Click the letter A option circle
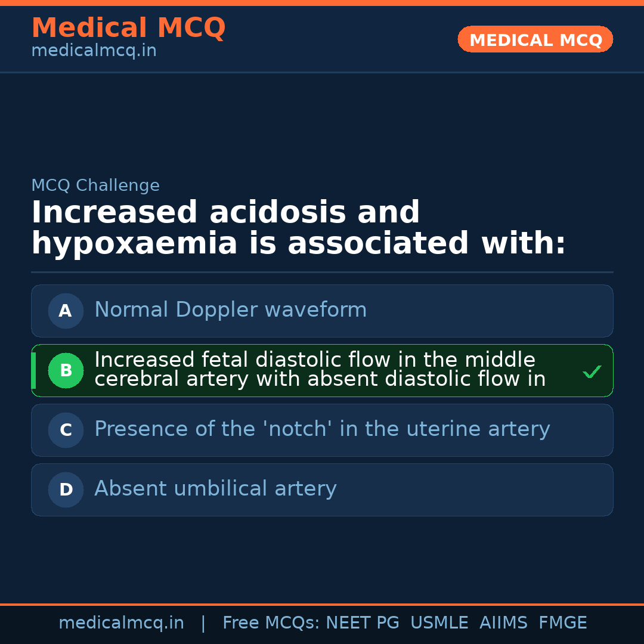This screenshot has width=644, height=644. coord(66,311)
